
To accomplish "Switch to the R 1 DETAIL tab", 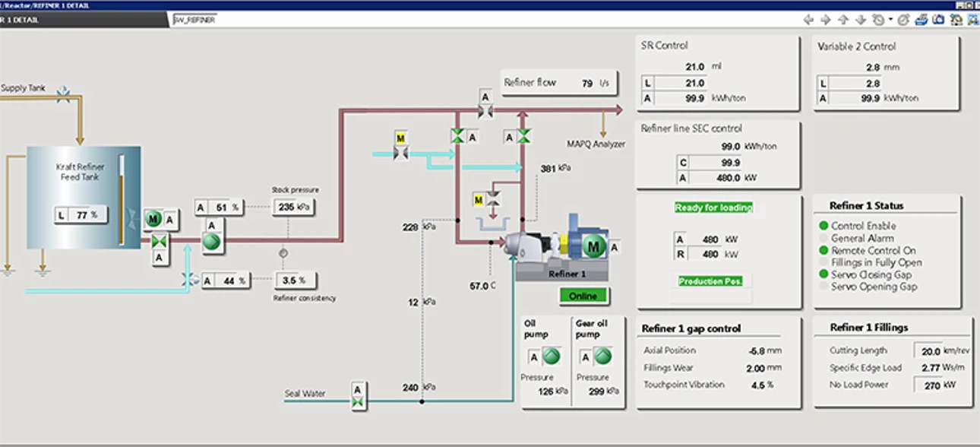I will pos(84,20).
